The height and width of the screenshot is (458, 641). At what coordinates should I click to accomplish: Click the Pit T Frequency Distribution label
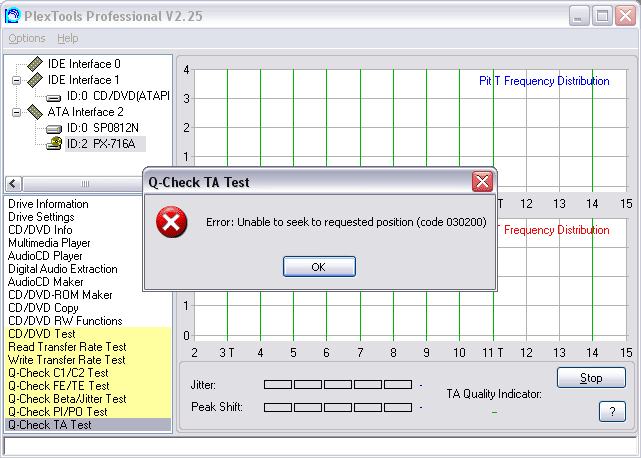click(544, 81)
